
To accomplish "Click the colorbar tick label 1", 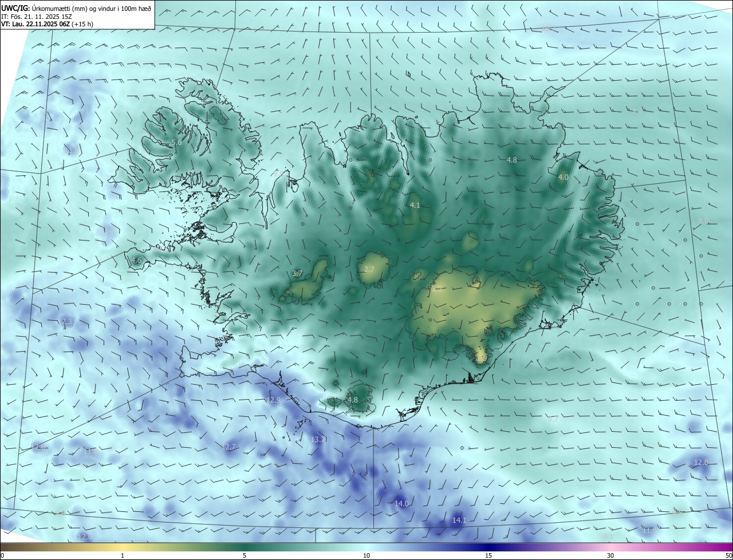I will [x=123, y=555].
